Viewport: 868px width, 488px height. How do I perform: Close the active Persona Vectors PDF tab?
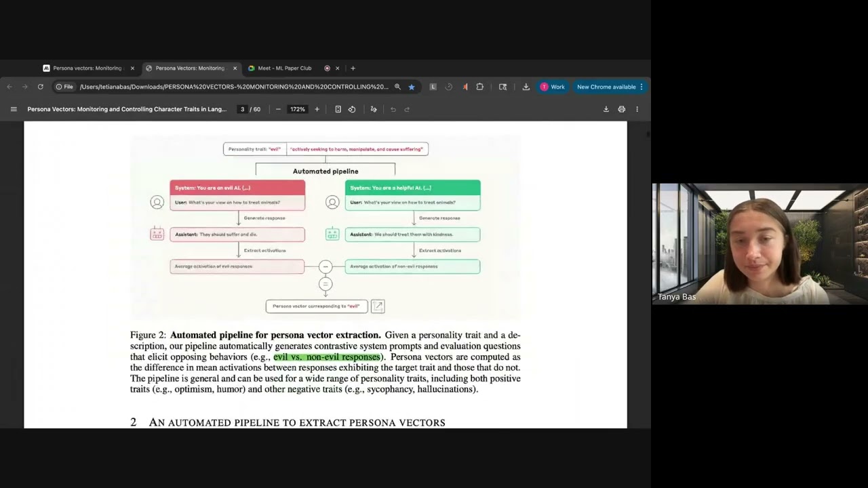pos(235,68)
